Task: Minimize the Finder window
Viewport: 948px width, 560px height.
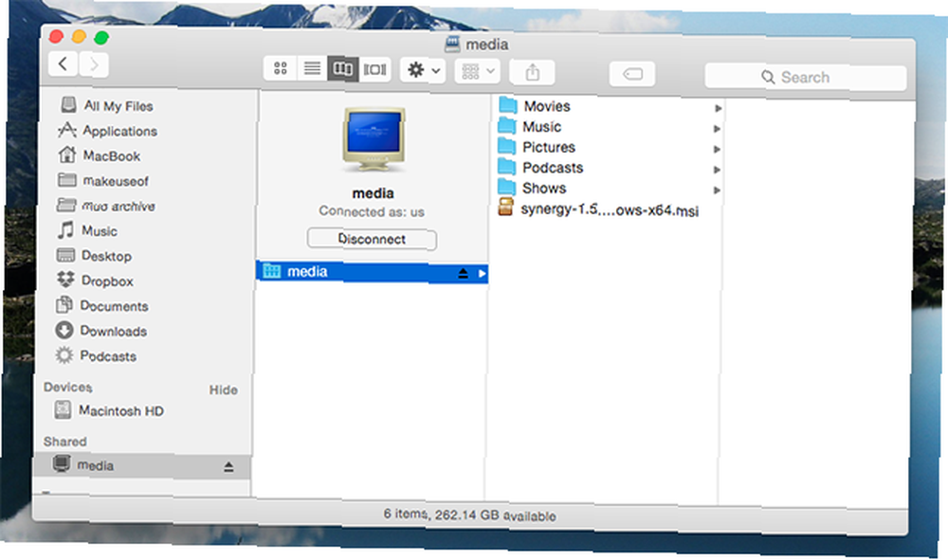Action: (79, 37)
